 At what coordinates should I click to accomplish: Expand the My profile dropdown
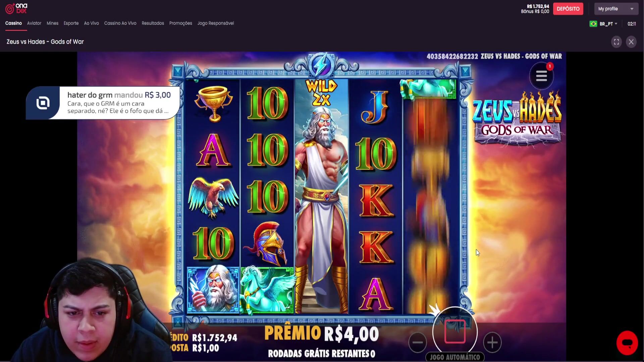[x=616, y=9]
